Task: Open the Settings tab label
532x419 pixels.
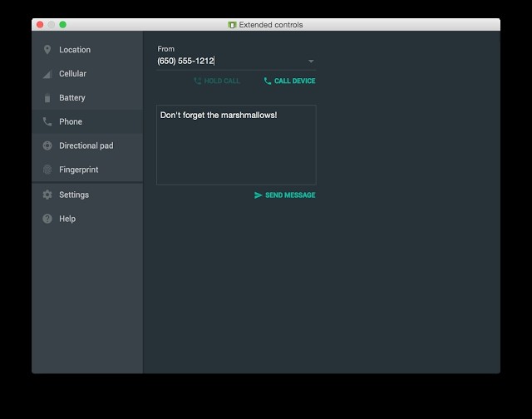Action: tap(74, 195)
